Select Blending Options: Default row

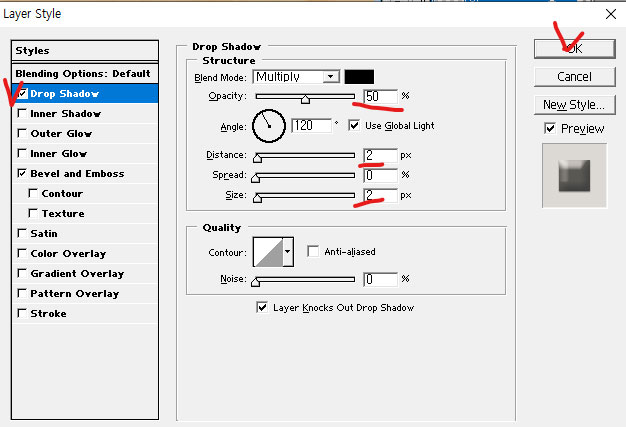click(85, 73)
